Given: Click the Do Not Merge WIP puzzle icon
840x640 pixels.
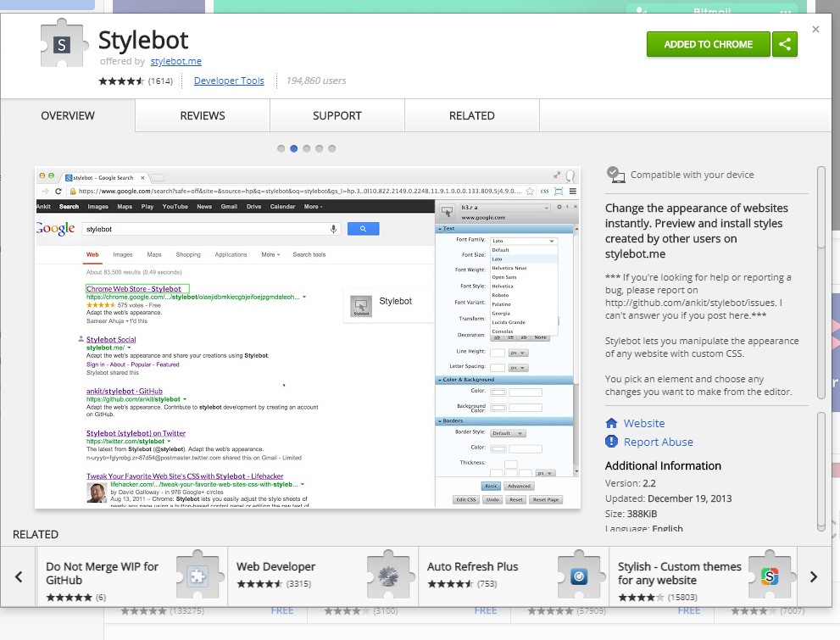Looking at the screenshot, I should coord(198,576).
